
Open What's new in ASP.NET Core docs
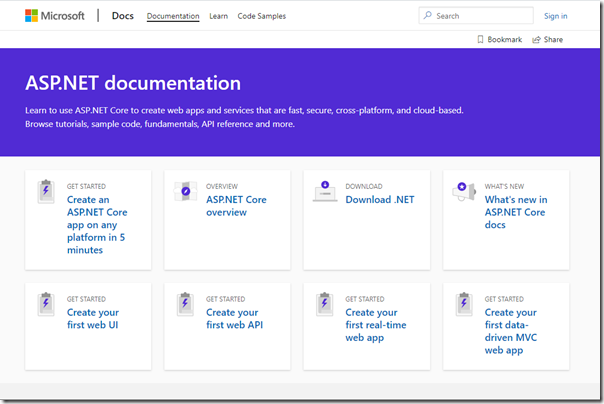tap(516, 212)
